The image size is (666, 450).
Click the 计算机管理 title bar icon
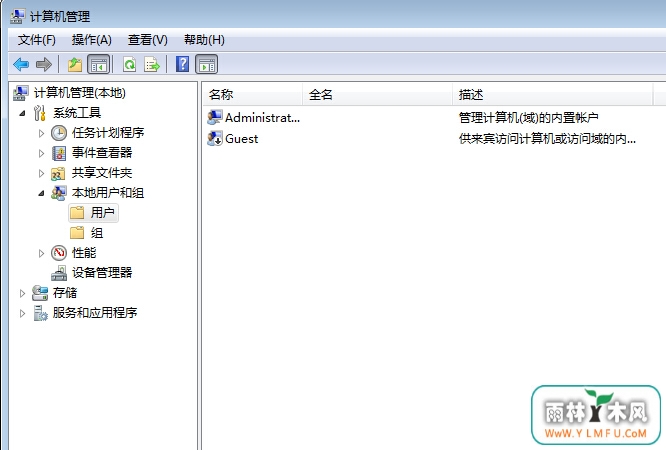(x=17, y=16)
